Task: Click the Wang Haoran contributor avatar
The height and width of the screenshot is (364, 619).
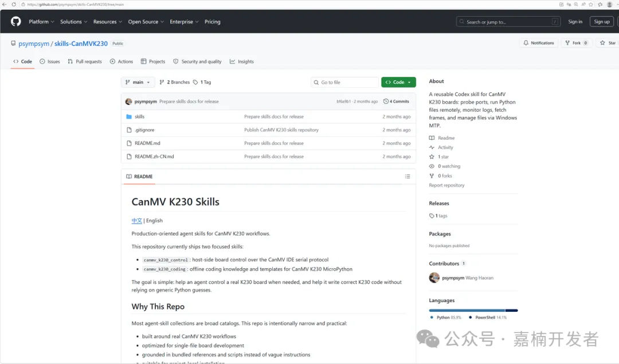Action: [434, 277]
